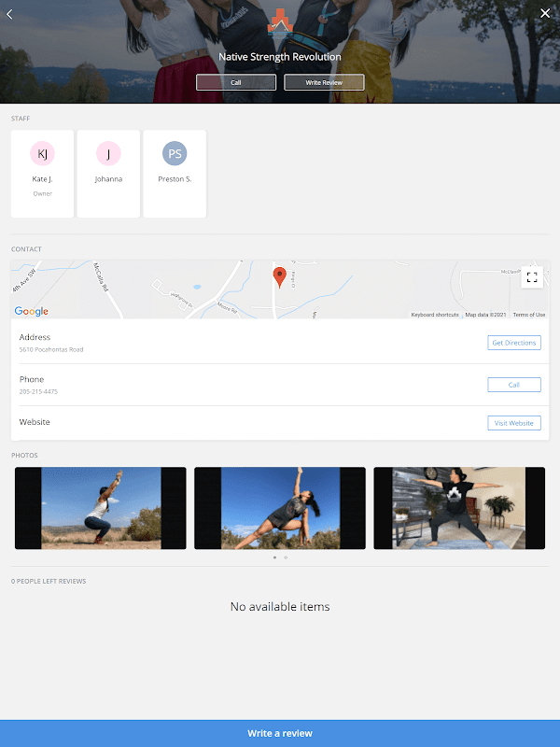Click the Call button in the header
Screen dimensions: 560x747
tap(236, 82)
